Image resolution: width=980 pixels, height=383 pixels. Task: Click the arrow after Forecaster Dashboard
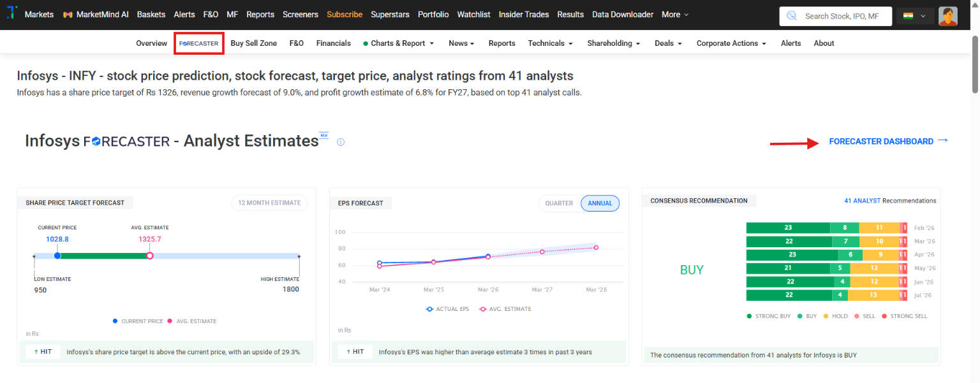(x=943, y=141)
